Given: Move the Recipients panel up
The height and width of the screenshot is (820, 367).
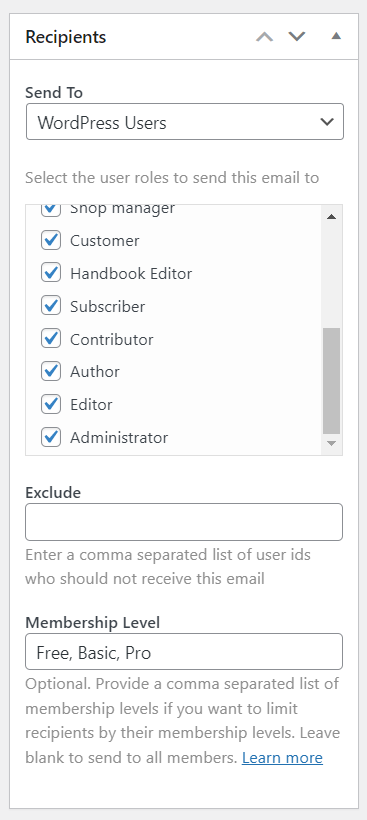Looking at the screenshot, I should tap(265, 37).
